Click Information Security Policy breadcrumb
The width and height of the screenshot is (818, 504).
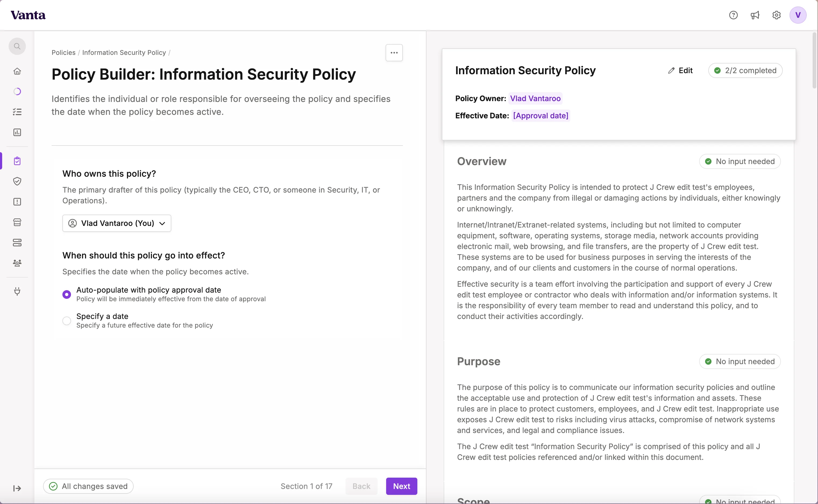point(124,53)
